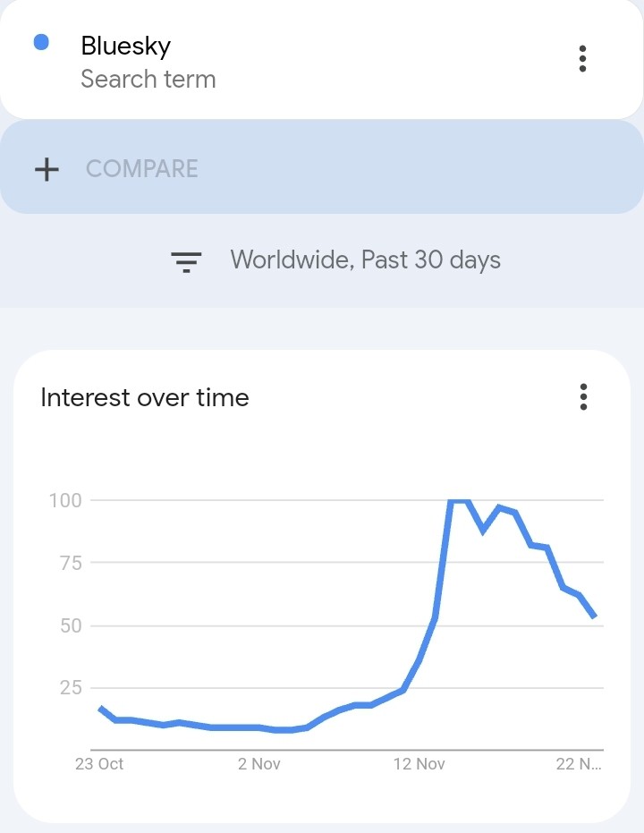Viewport: 644px width, 833px height.
Task: Open Interest over time chart options menu
Action: pos(583,397)
